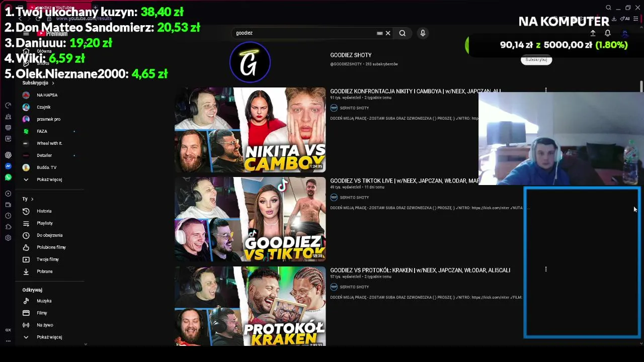Focus the search field containing goodiez
644x362 pixels.
(304, 33)
